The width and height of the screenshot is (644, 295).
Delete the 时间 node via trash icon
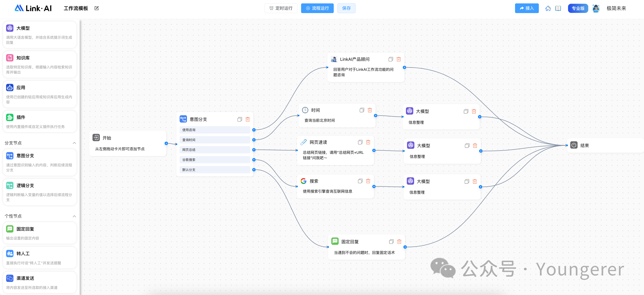(x=370, y=110)
